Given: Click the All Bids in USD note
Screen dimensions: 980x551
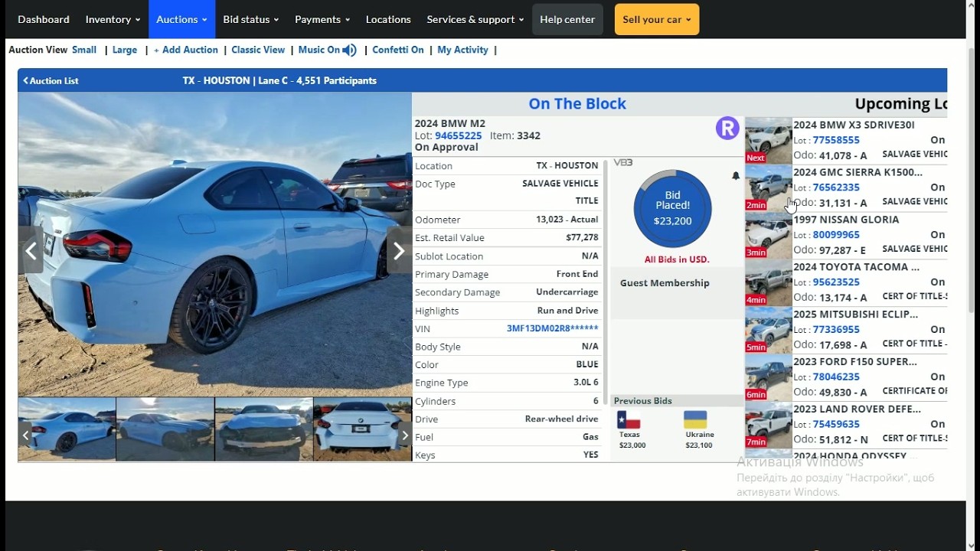Looking at the screenshot, I should pyautogui.click(x=677, y=259).
